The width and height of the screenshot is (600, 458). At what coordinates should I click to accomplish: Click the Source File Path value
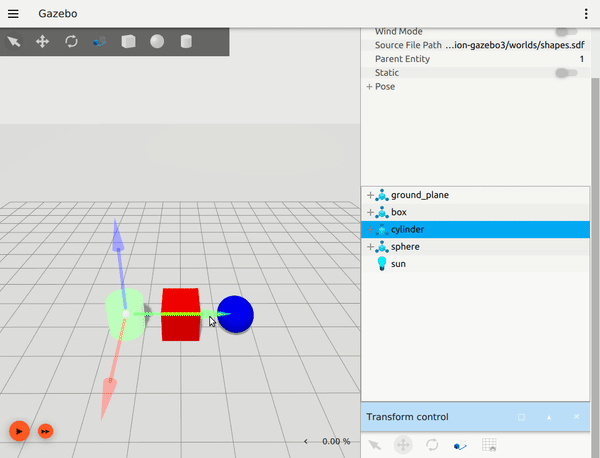(x=515, y=45)
